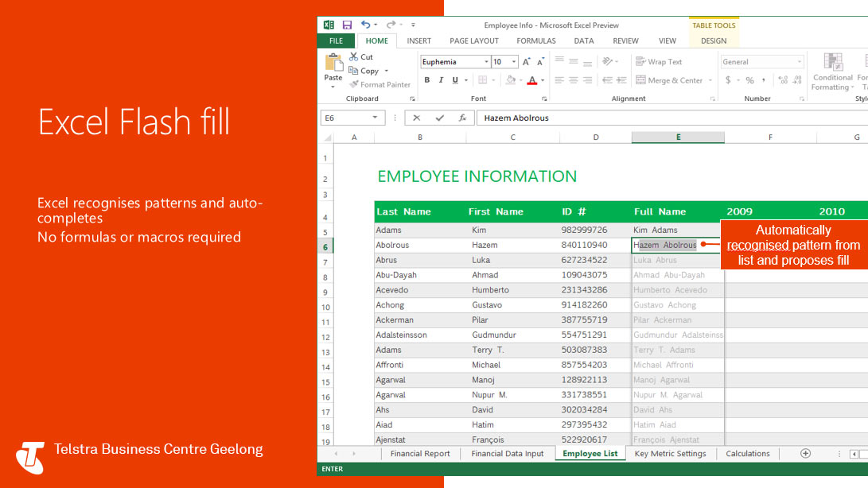Open the FILE tab

(x=336, y=41)
